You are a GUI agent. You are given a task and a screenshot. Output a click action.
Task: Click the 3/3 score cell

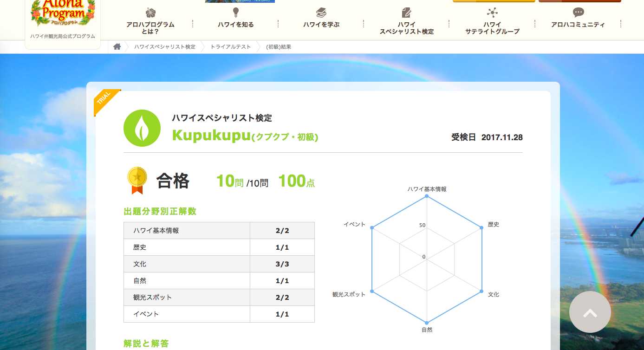(x=282, y=264)
